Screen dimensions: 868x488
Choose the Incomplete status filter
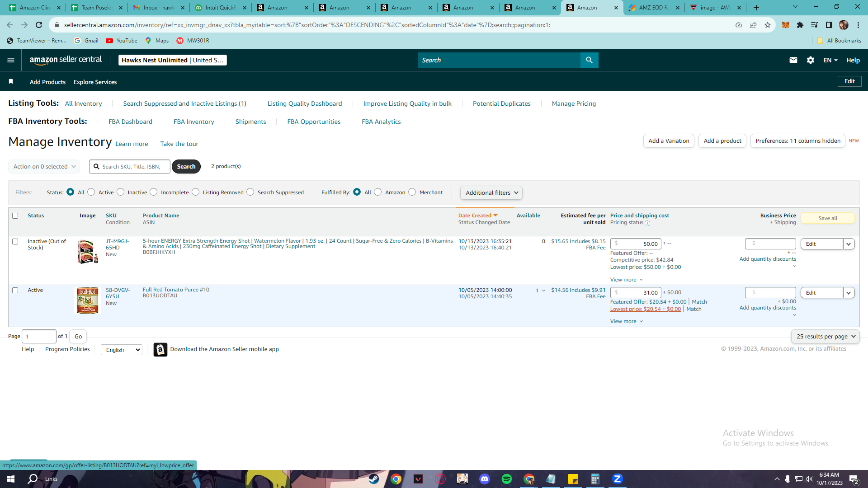(154, 192)
